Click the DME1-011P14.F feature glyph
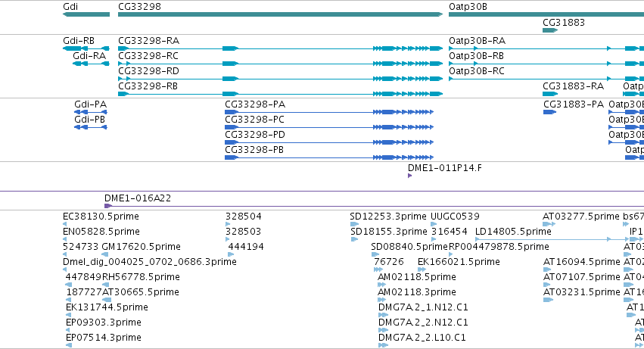This screenshot has height=349, width=644. [x=409, y=176]
